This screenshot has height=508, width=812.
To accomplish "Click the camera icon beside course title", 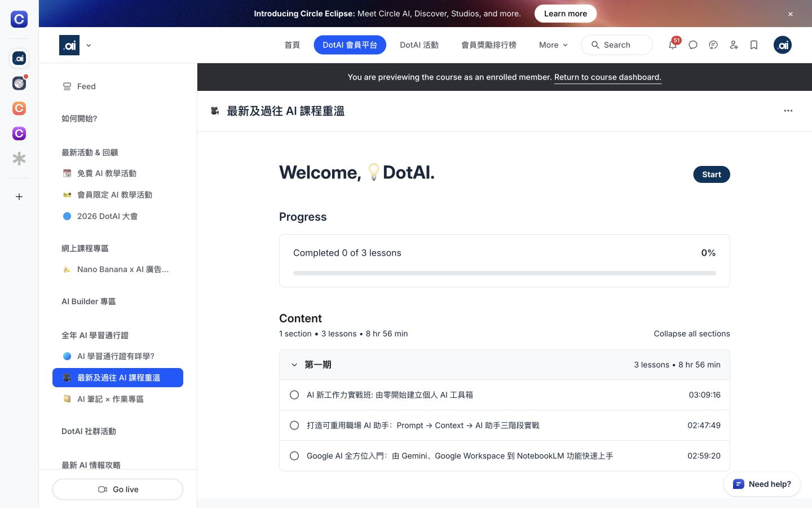I will coord(215,111).
